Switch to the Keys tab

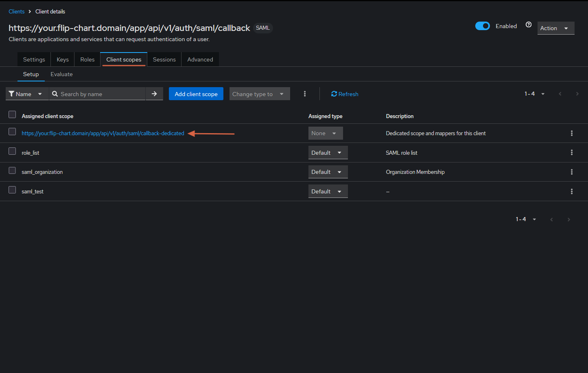click(x=63, y=59)
